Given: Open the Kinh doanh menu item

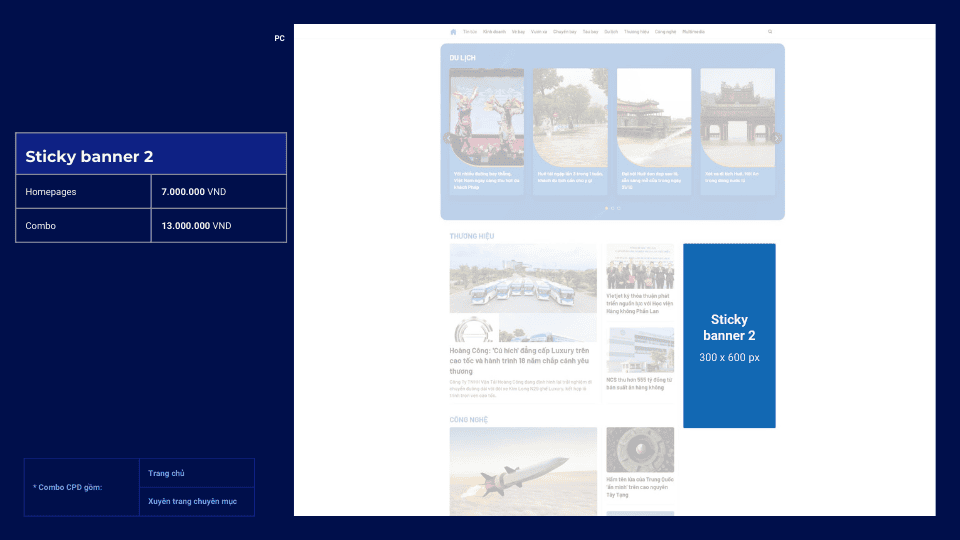Looking at the screenshot, I should click(x=494, y=32).
